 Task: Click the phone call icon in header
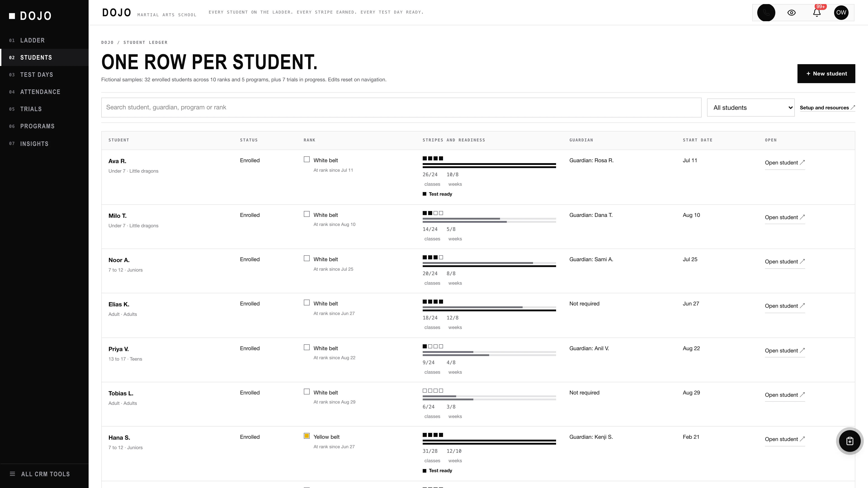(x=766, y=12)
